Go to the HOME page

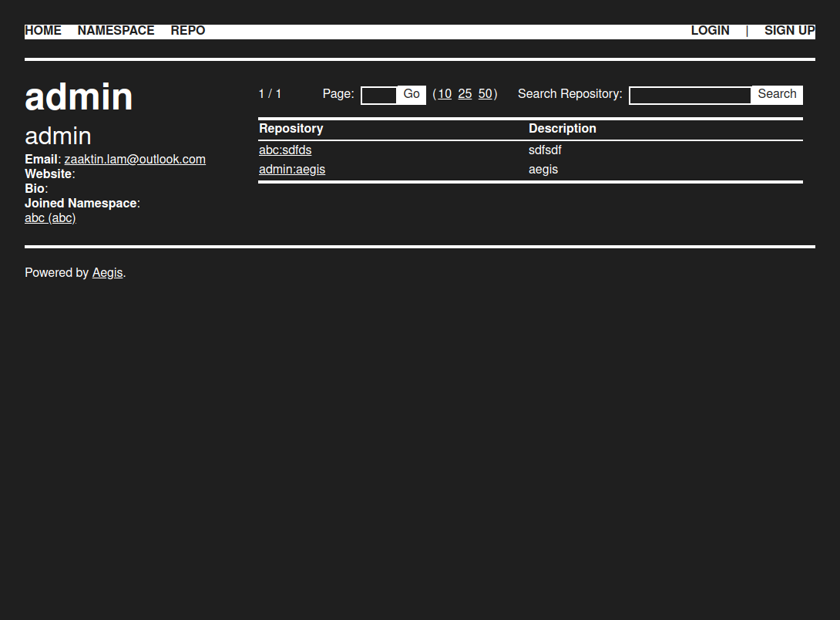coord(43,31)
